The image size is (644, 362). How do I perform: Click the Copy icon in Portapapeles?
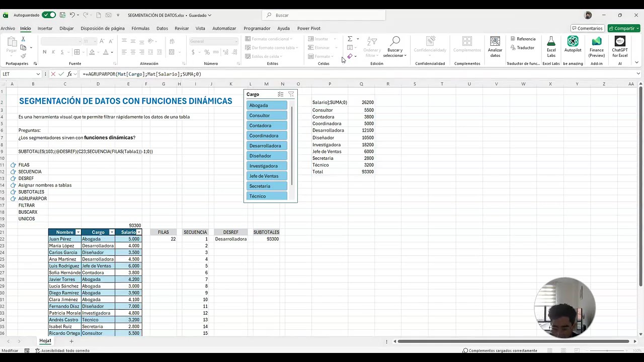pyautogui.click(x=23, y=48)
